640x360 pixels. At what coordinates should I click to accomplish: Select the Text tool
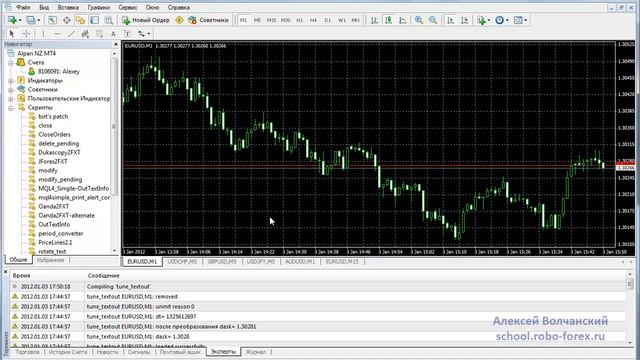[x=113, y=33]
